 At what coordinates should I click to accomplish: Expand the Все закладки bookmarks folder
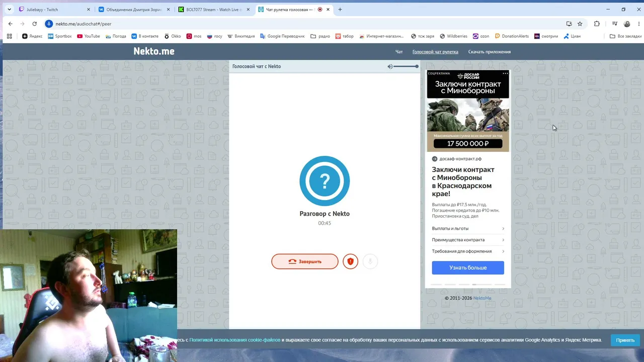click(625, 36)
